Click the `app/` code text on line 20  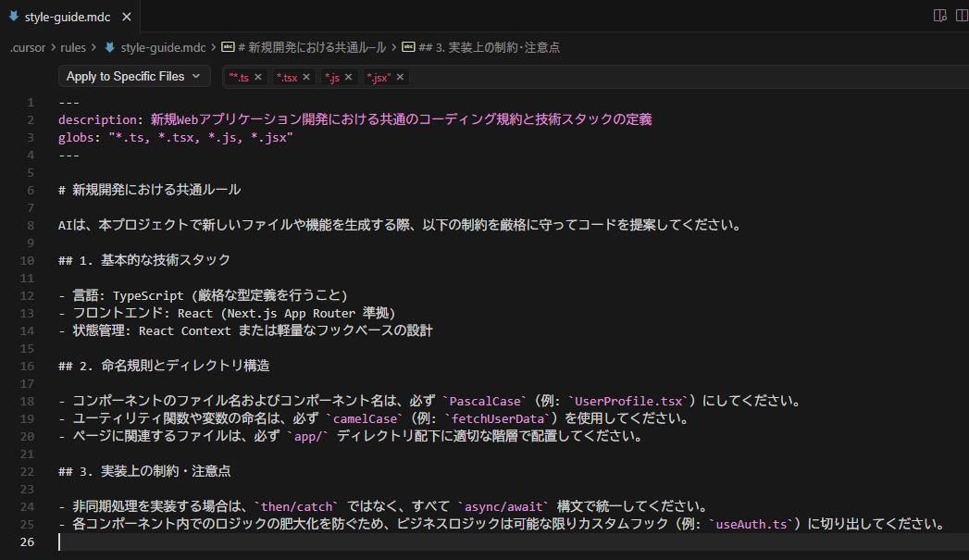307,436
